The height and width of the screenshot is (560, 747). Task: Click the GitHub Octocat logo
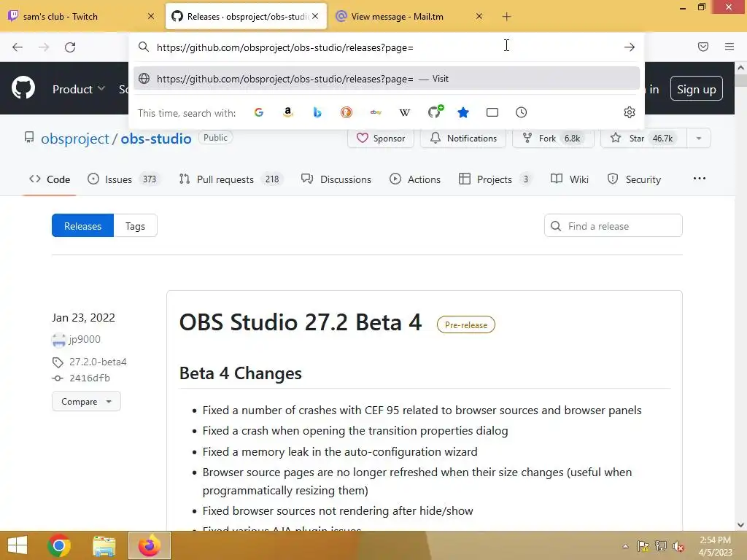(x=23, y=88)
